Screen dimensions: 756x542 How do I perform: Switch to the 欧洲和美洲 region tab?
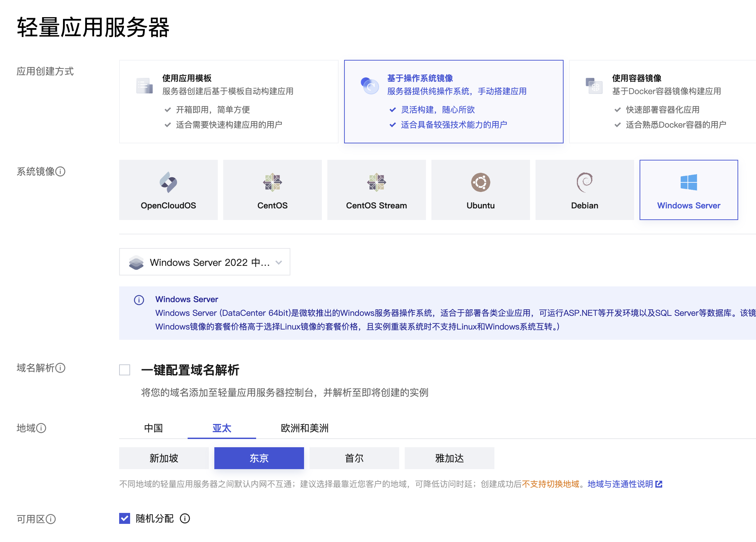(x=304, y=428)
